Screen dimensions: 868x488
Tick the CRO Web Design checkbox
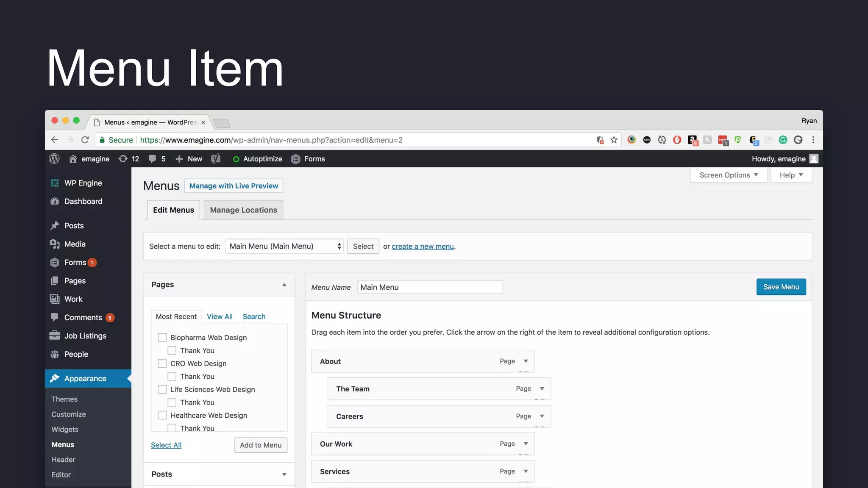pyautogui.click(x=162, y=363)
